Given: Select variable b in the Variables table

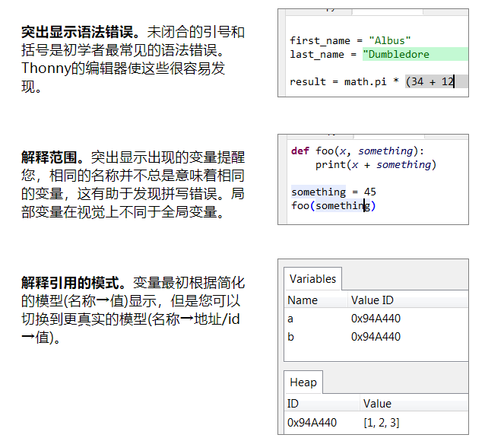Looking at the screenshot, I should pyautogui.click(x=291, y=337).
